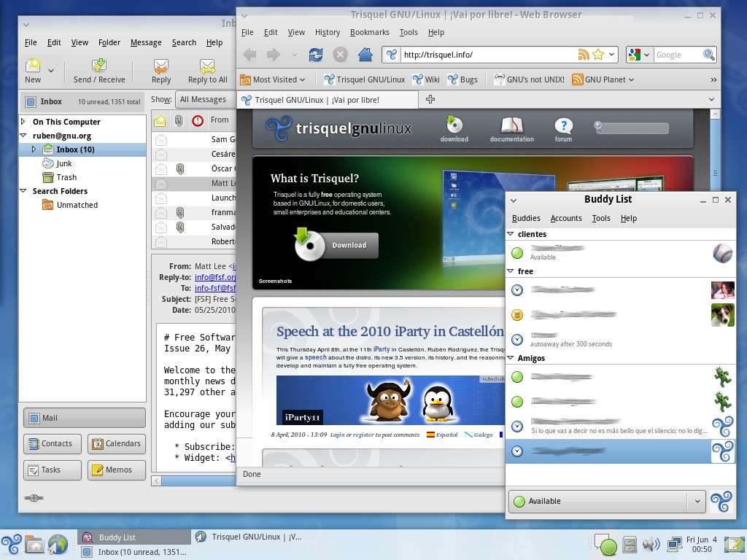Click the stop loading icon
Screen dimensions: 747x560
click(x=340, y=55)
